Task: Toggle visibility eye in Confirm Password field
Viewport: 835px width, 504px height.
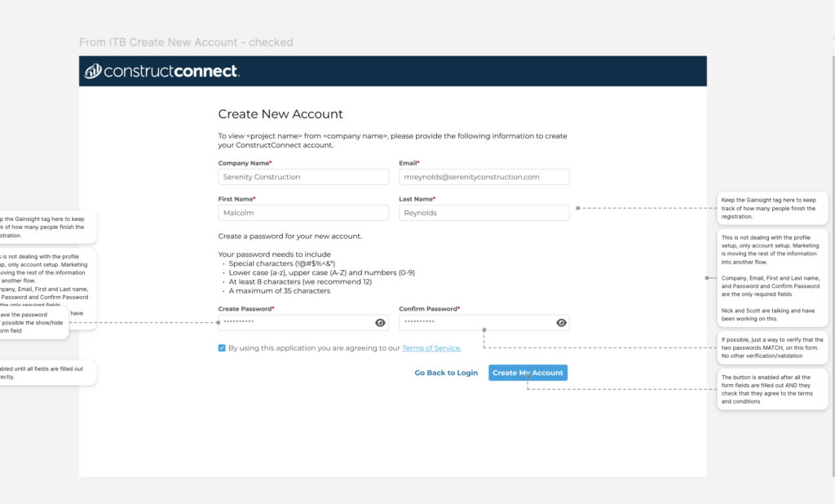Action: tap(561, 323)
